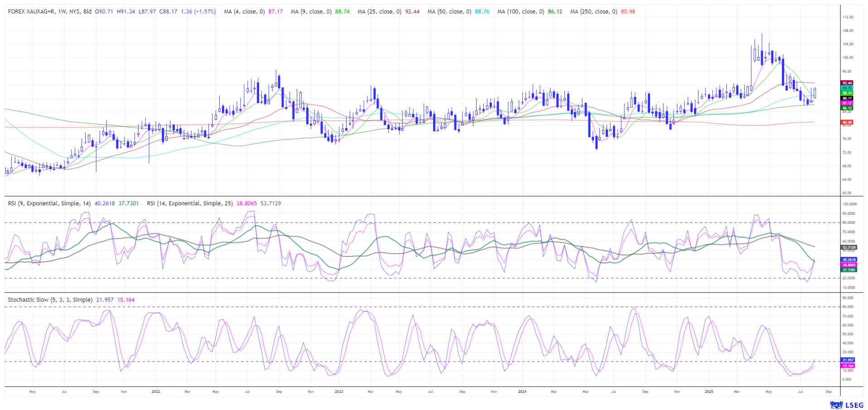
Task: Select the MA (100, close, 0) legend
Action: [521, 11]
